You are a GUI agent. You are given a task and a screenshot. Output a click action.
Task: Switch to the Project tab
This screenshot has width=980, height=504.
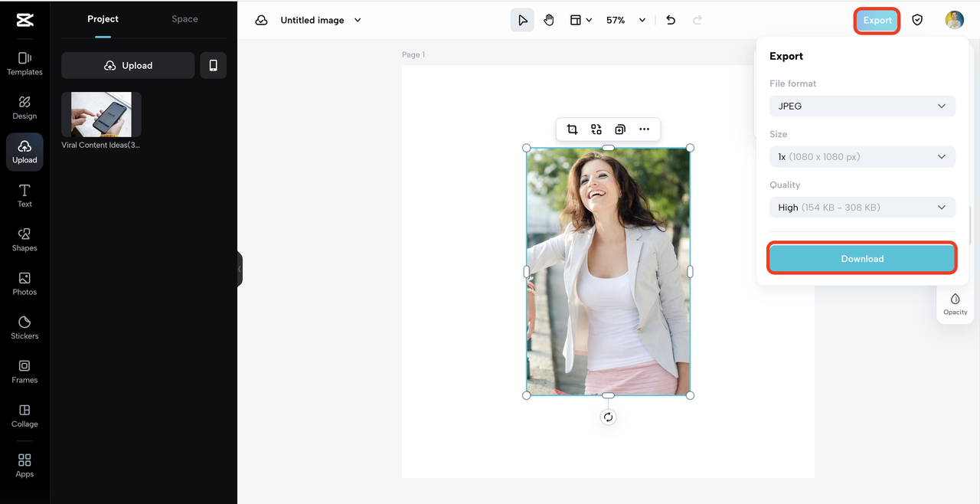coord(103,19)
